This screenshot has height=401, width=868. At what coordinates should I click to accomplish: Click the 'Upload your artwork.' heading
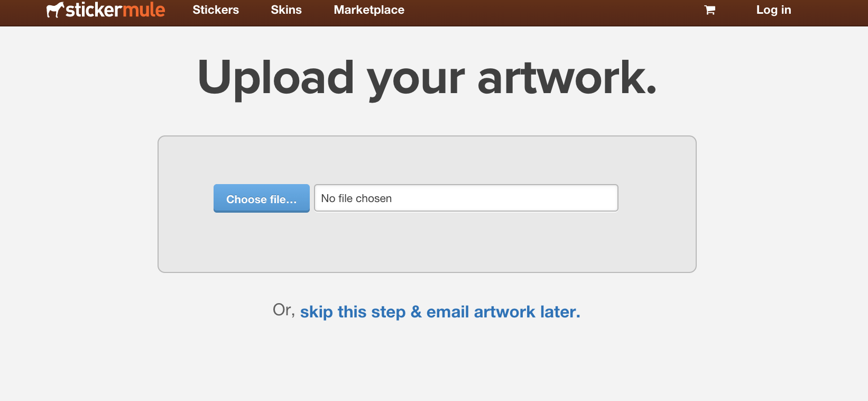[427, 78]
